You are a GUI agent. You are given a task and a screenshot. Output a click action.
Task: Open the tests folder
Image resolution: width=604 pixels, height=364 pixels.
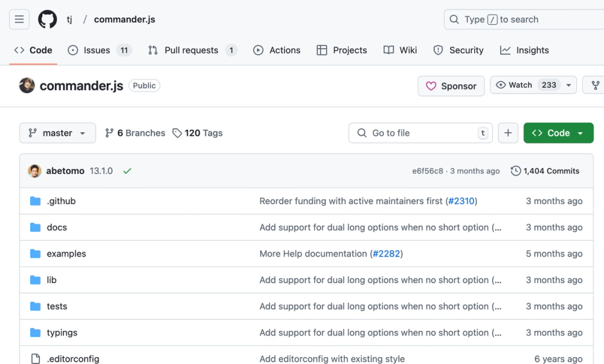tap(57, 306)
